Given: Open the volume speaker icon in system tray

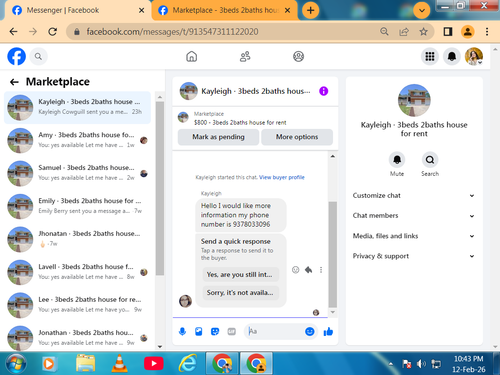Looking at the screenshot, I should click(421, 364).
